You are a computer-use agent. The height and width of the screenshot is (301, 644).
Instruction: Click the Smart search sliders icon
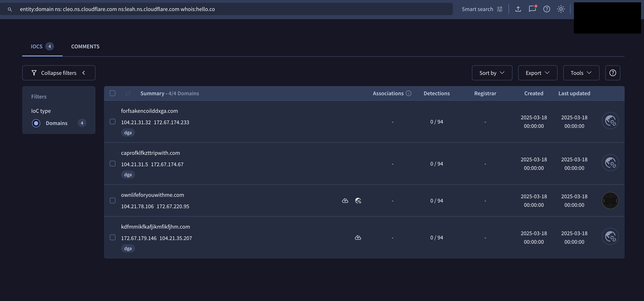point(500,9)
